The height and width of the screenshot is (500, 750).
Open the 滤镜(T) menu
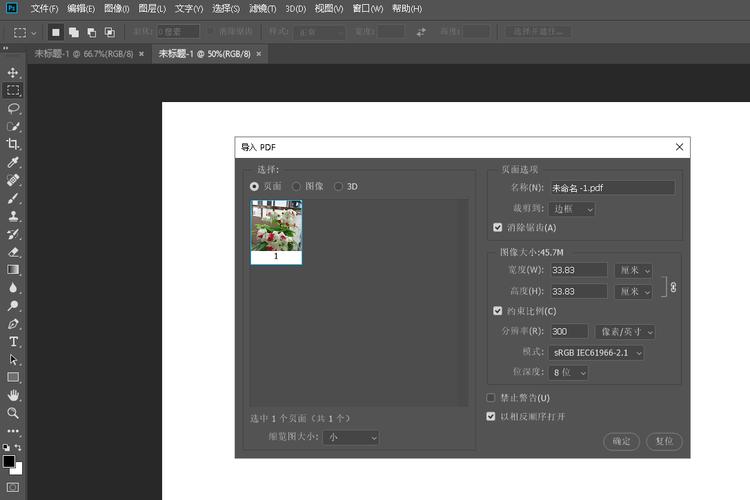tap(263, 9)
